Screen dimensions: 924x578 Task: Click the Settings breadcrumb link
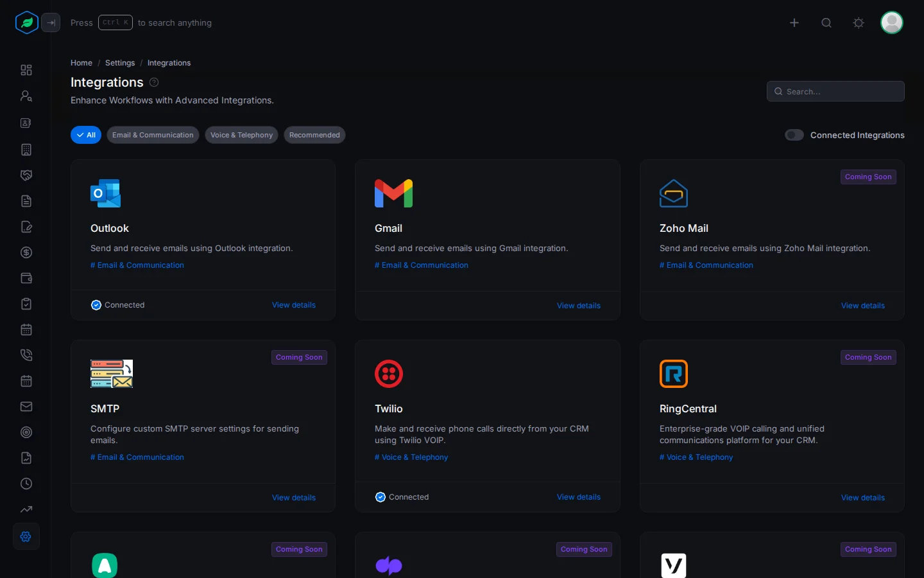[120, 63]
